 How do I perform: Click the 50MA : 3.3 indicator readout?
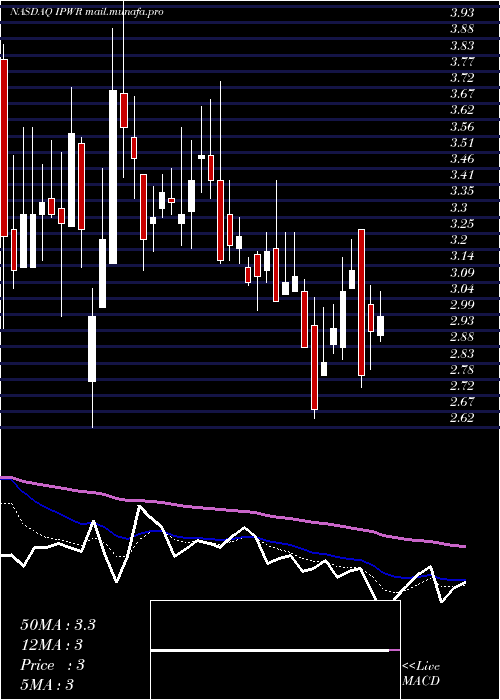point(58,625)
